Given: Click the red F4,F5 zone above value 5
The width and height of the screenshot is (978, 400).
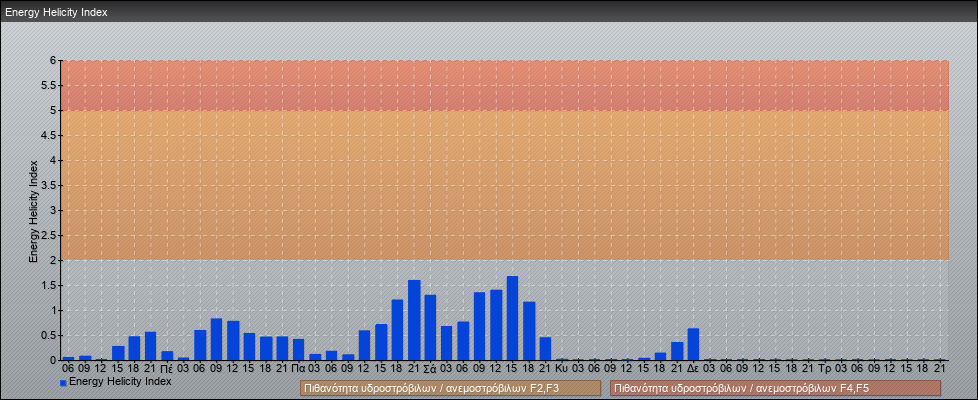Looking at the screenshot, I should (x=505, y=85).
